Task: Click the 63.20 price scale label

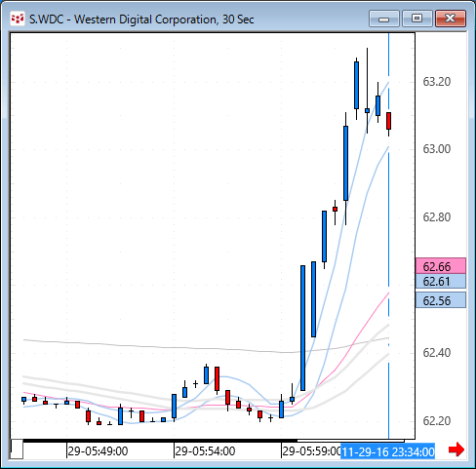Action: 437,82
